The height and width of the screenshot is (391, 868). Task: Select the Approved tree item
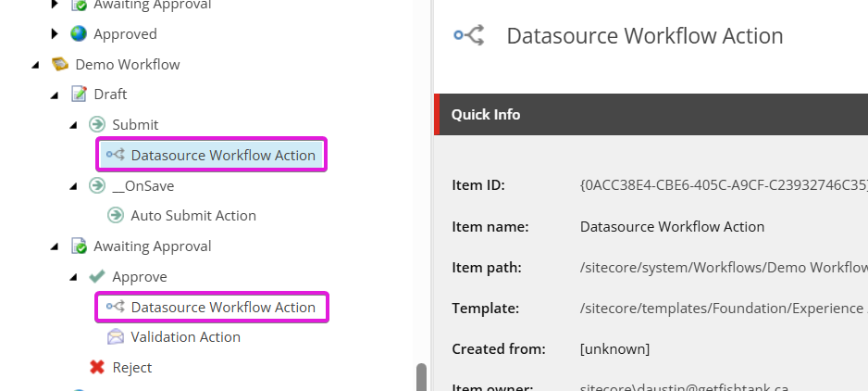tap(125, 34)
